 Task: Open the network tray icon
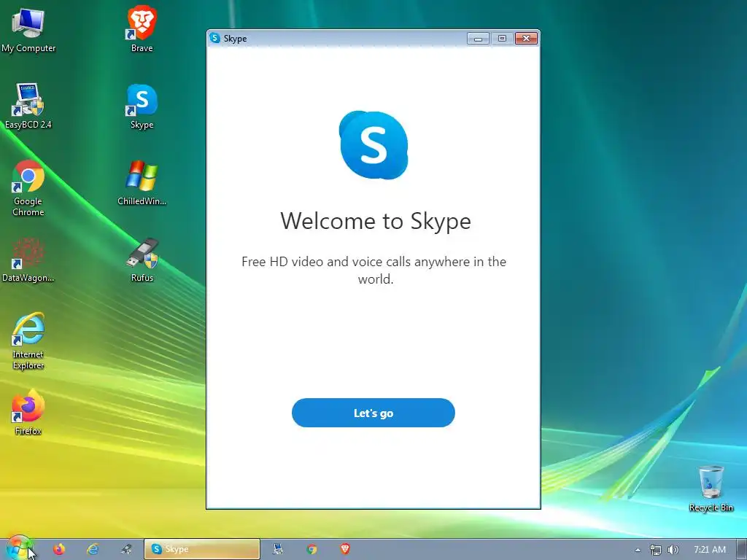(656, 550)
